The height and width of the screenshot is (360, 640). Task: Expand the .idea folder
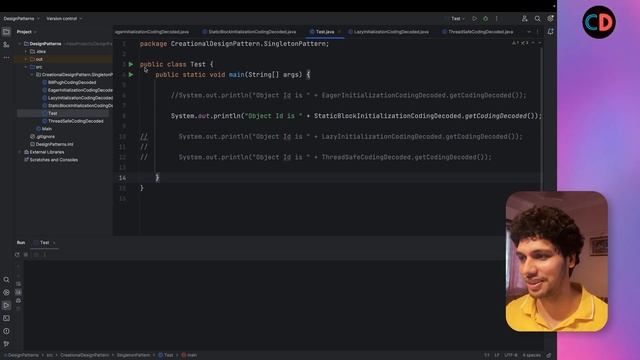[26, 51]
